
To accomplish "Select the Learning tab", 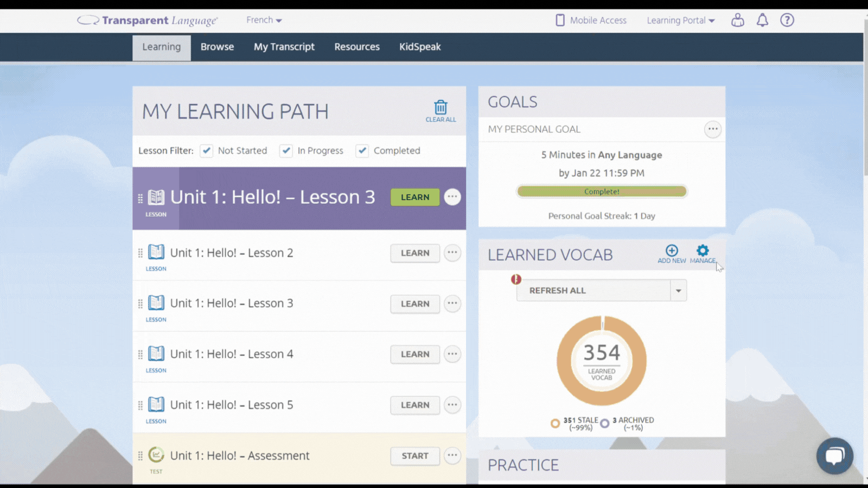I will pyautogui.click(x=162, y=47).
